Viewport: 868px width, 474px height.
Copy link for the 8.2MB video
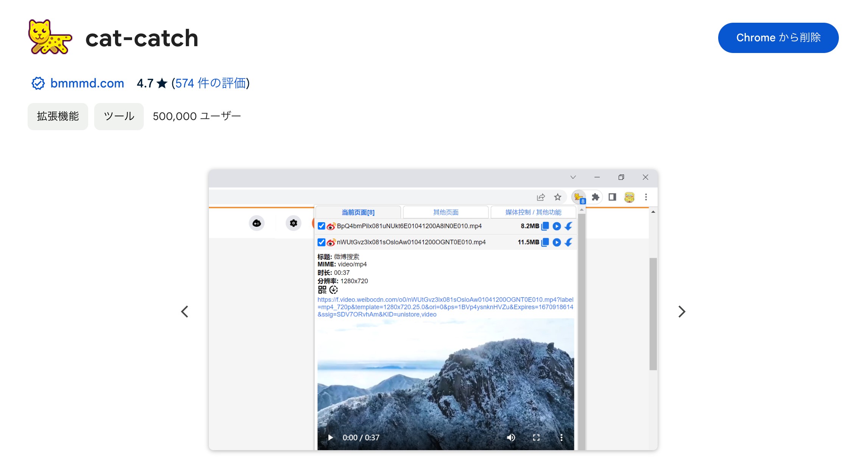[545, 226]
